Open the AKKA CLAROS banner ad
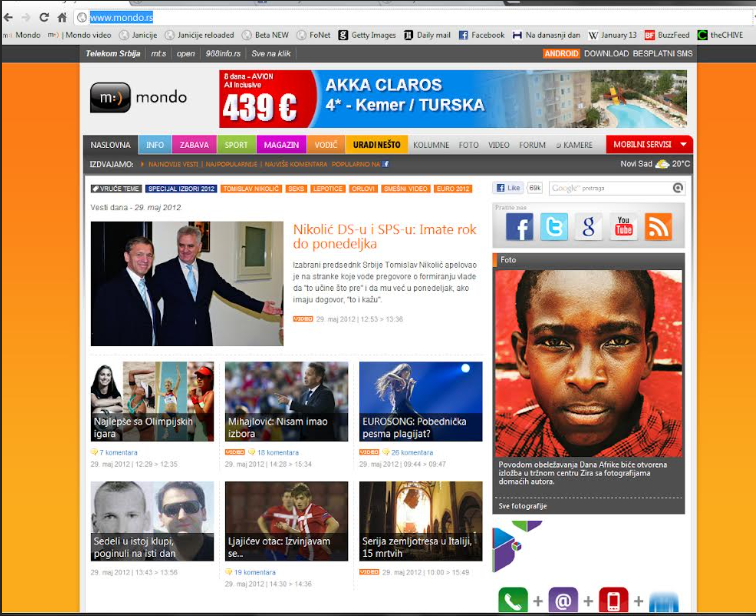756x616 pixels. pyautogui.click(x=453, y=99)
